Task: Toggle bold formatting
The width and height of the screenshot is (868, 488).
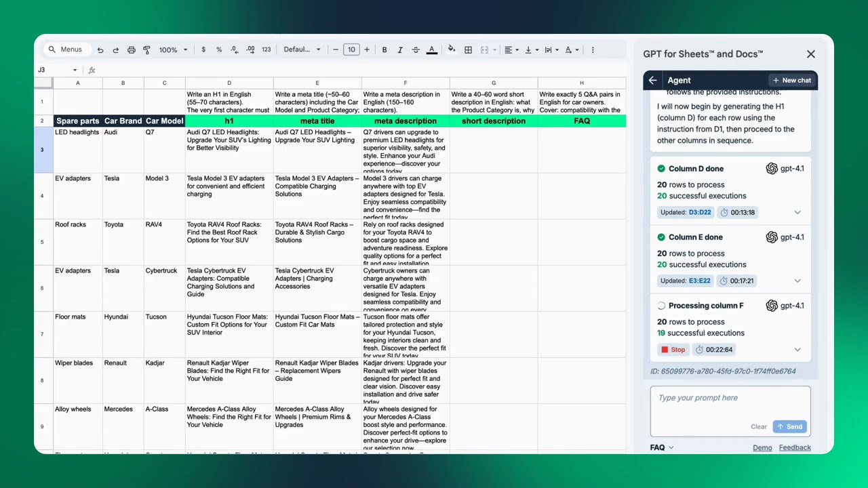Action: pos(384,49)
